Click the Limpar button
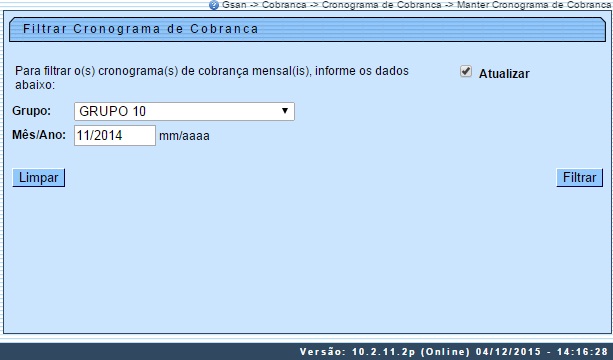613x360 pixels. [39, 177]
